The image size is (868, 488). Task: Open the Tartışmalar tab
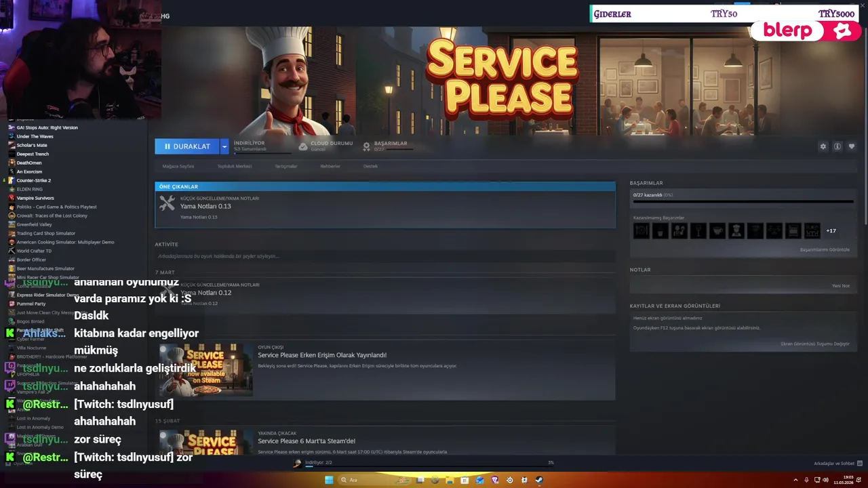click(286, 166)
